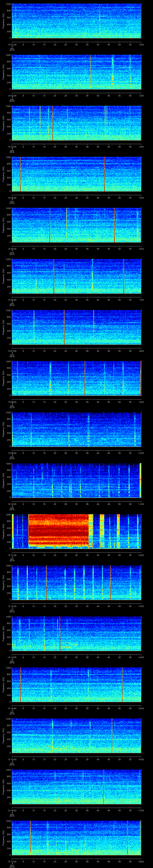153x868 pixels.
Task: Click the '13:02:00' start time label
Action: pyautogui.click(x=12, y=96)
